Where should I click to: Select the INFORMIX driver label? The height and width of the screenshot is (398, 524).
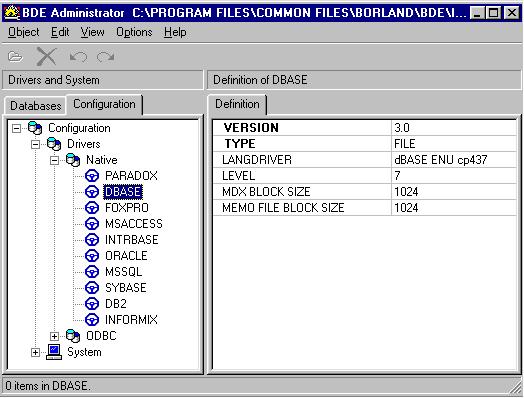[x=131, y=320]
